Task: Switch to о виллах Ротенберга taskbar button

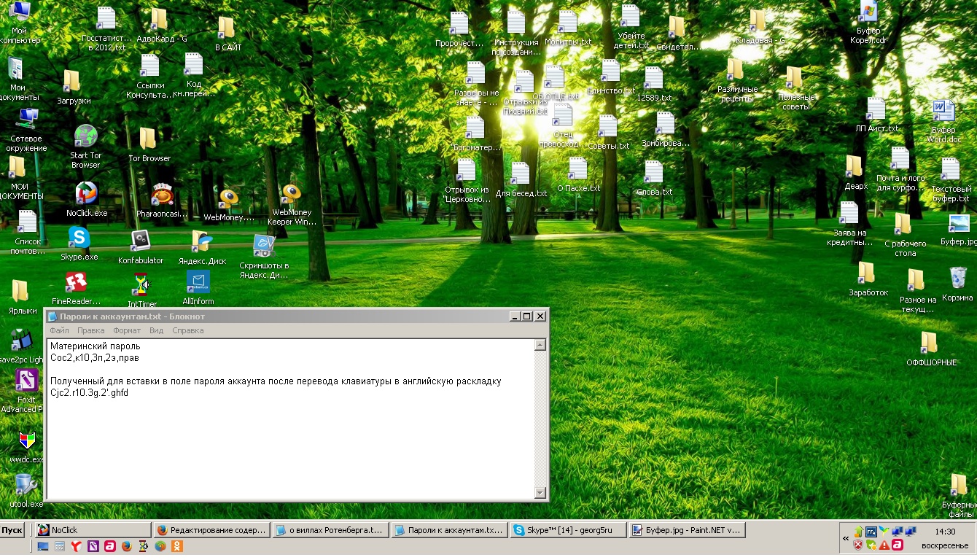Action: coord(330,530)
